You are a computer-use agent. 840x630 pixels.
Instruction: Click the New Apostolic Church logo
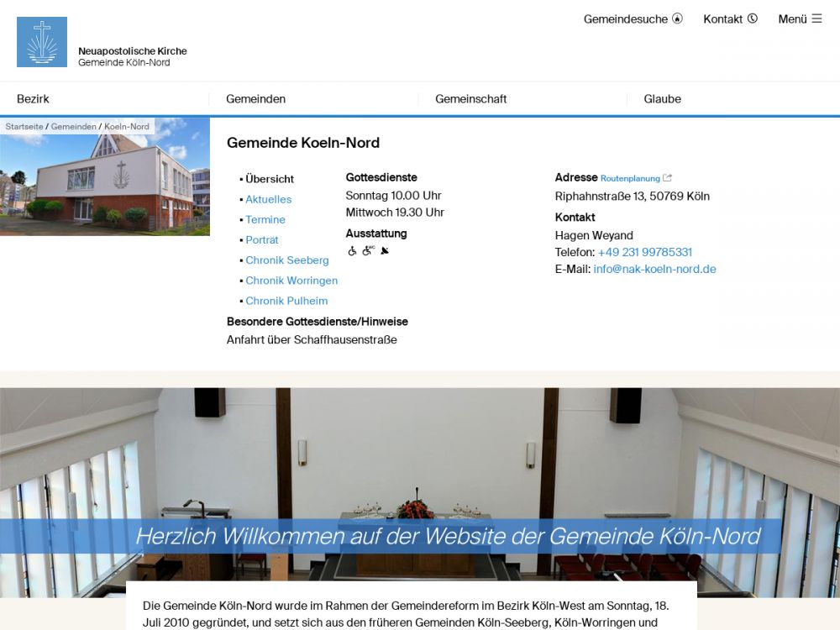click(x=42, y=42)
